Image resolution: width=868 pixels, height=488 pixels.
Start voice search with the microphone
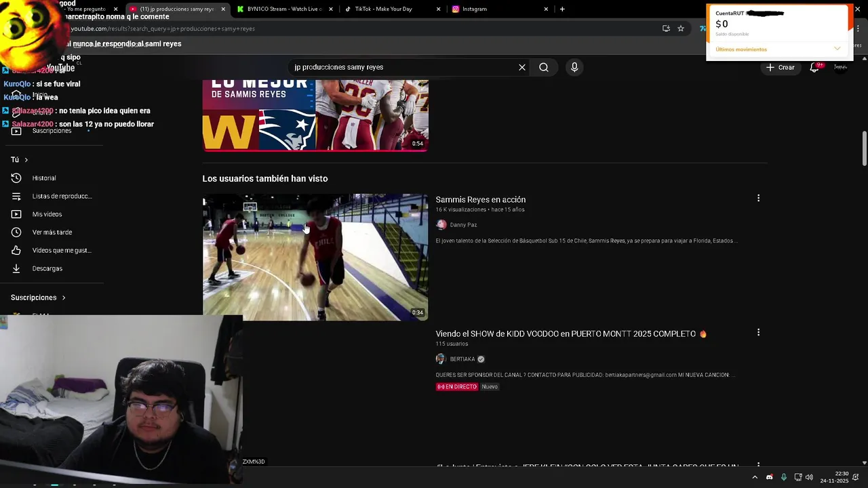(574, 67)
